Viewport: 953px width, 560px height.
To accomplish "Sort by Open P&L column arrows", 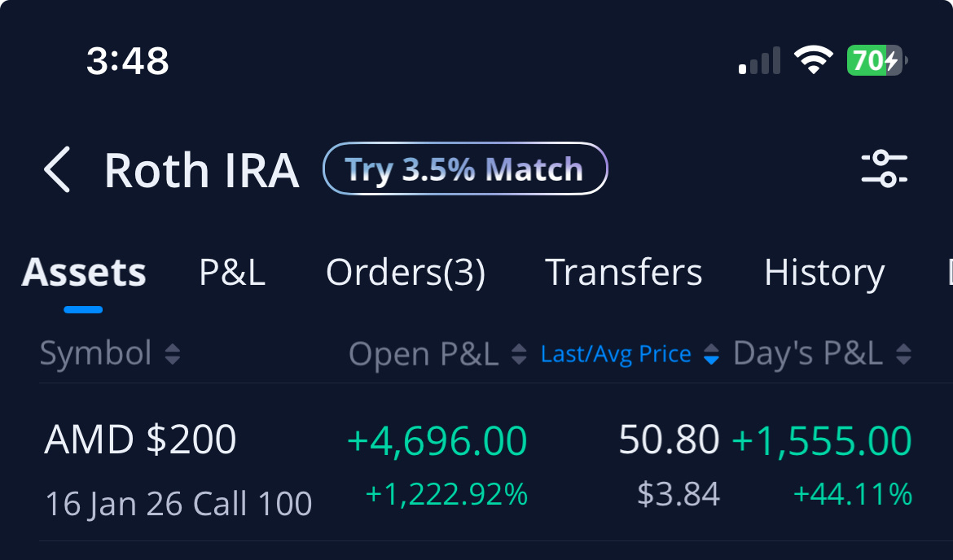I will (518, 354).
